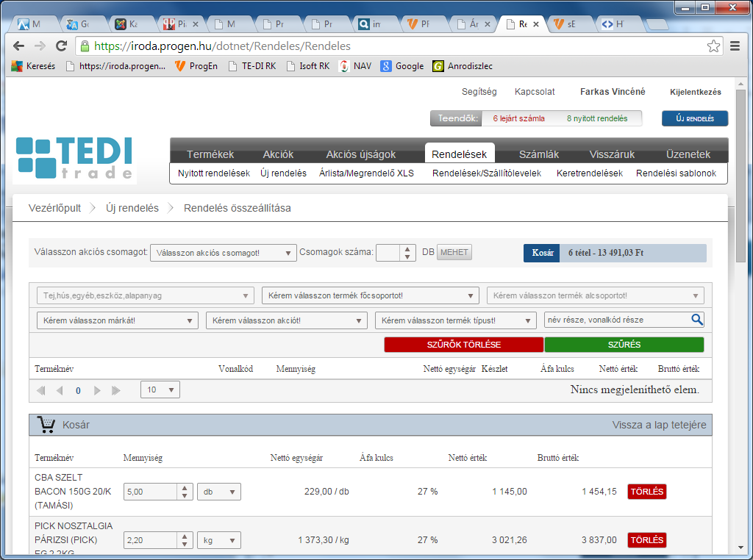Select the Rendelések menu tab
Viewport: 753px width, 560px height.
(460, 154)
